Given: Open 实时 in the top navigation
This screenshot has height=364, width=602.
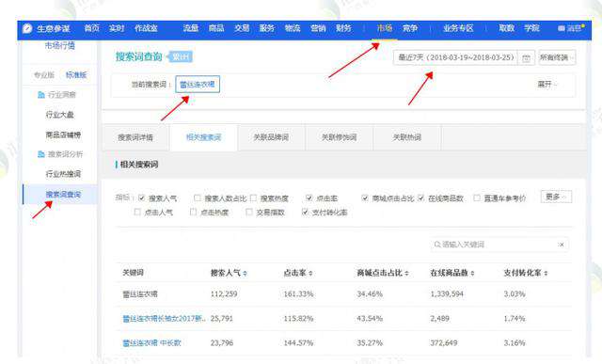Looking at the screenshot, I should coord(117,28).
